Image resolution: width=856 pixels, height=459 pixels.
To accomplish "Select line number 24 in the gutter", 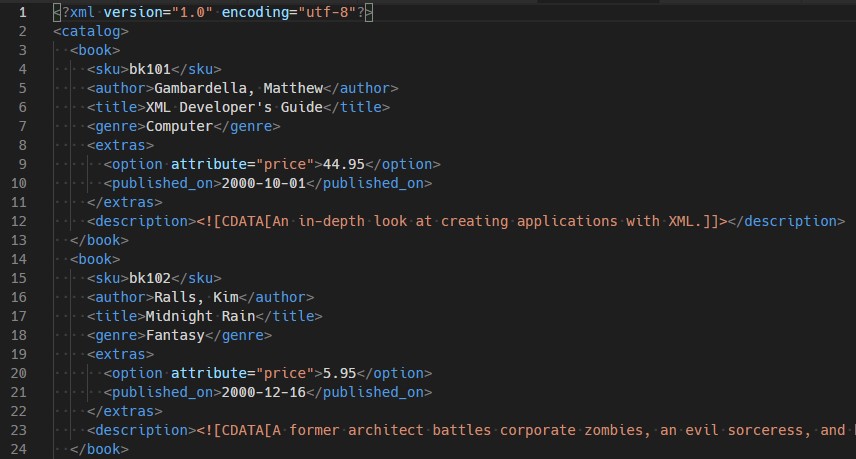I will coord(19,449).
